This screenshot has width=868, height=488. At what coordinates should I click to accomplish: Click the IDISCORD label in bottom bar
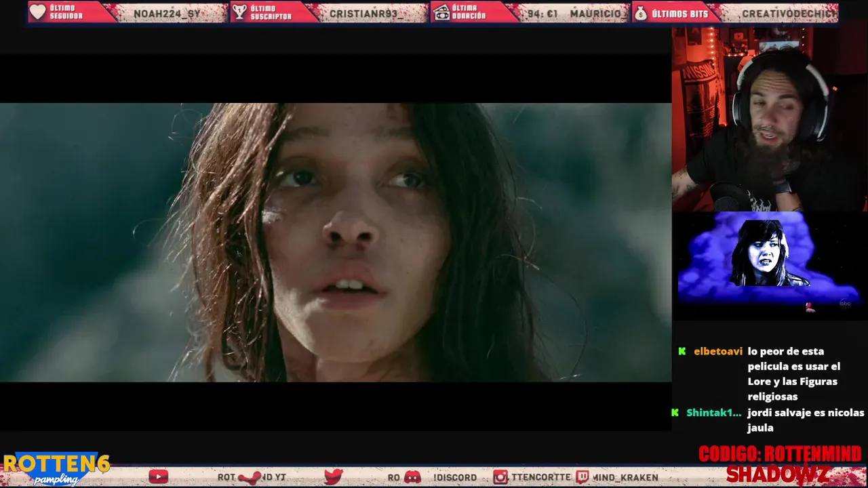(455, 477)
